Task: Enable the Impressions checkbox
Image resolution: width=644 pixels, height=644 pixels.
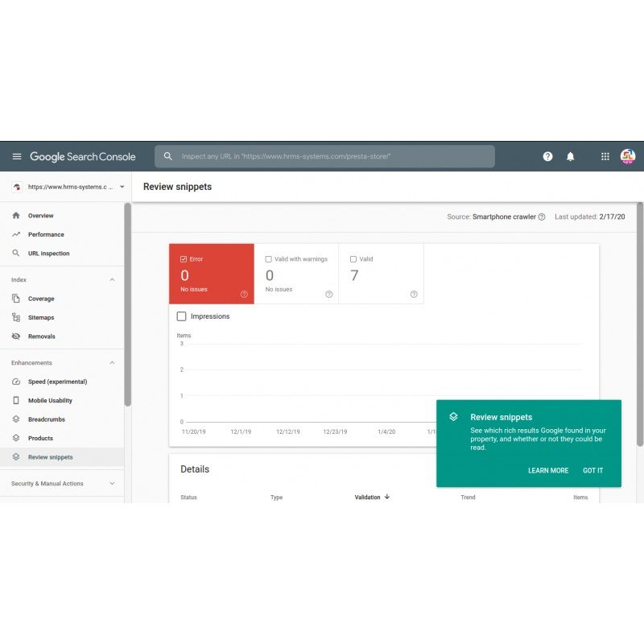Action: [182, 316]
